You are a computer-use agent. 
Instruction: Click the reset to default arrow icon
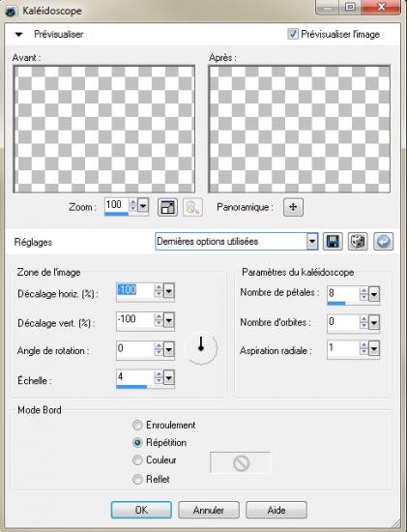(x=384, y=242)
